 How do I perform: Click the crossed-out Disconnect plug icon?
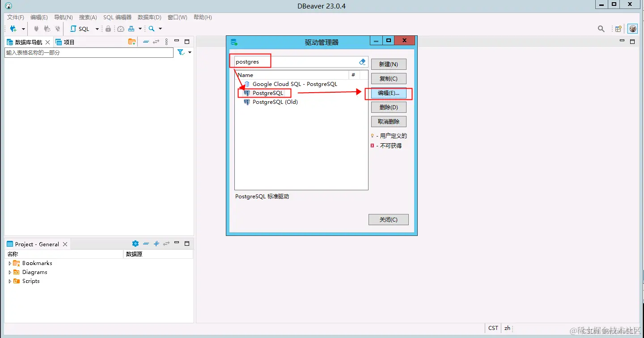click(x=57, y=29)
